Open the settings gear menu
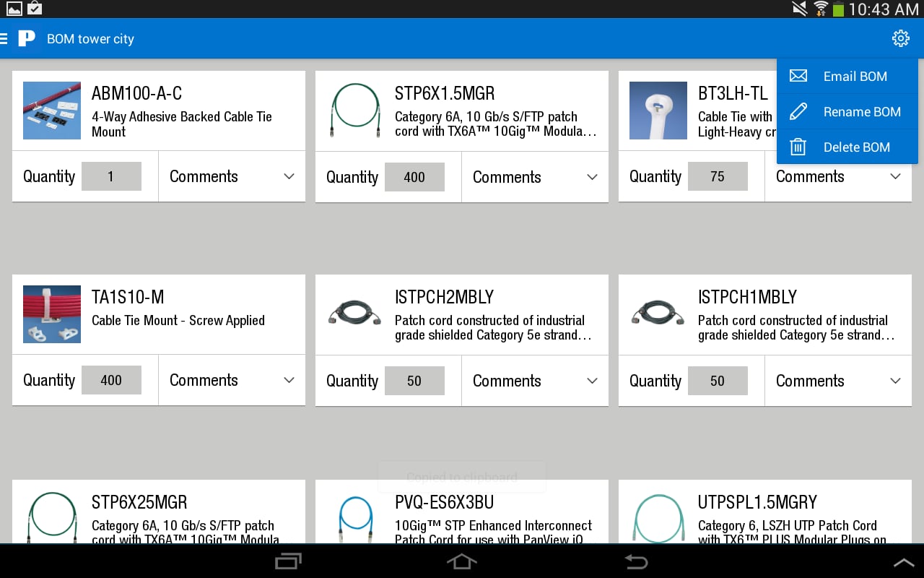This screenshot has width=924, height=578. (x=900, y=38)
